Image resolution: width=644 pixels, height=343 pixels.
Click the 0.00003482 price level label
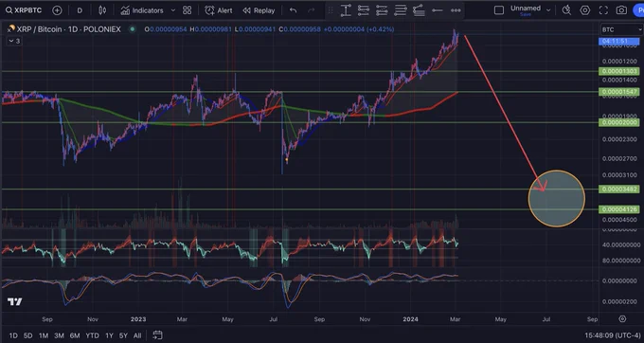coord(619,190)
